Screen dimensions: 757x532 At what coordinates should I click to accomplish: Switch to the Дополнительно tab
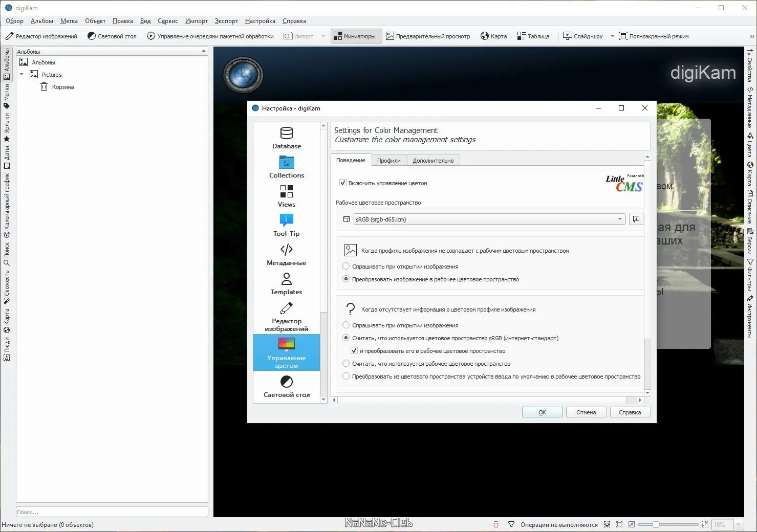[433, 160]
